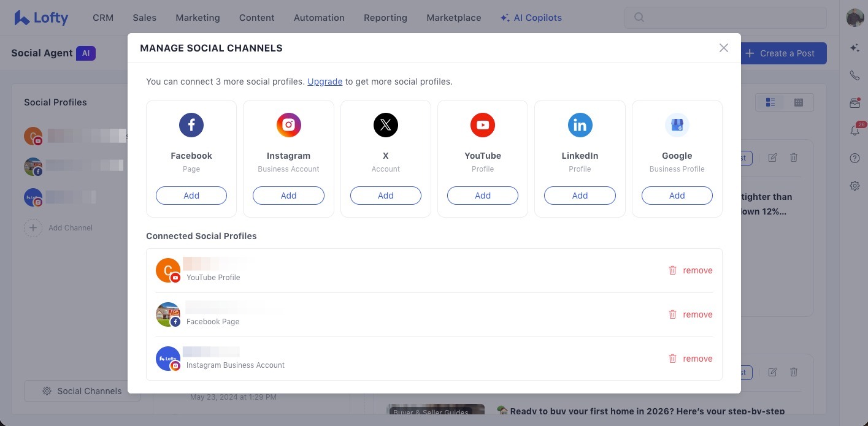The image size is (868, 426).
Task: Click the YouTube logo icon
Action: pyautogui.click(x=483, y=125)
